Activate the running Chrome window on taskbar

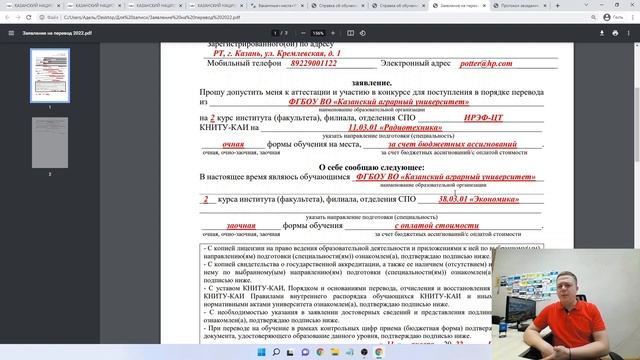(379, 352)
